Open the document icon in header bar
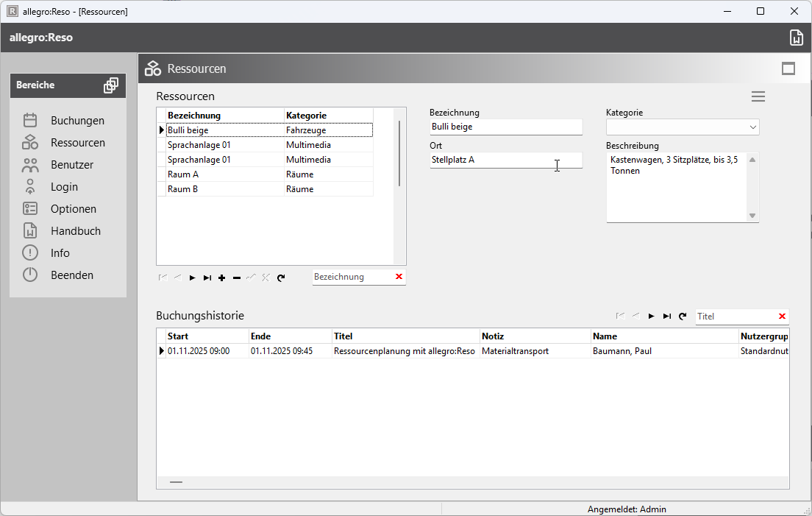812x516 pixels. [796, 38]
